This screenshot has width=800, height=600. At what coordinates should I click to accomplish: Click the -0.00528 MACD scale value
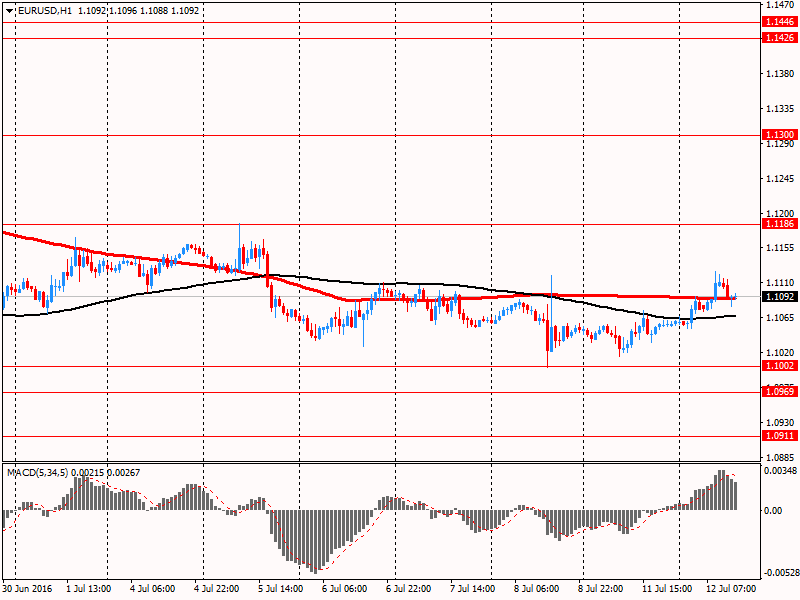(x=780, y=573)
